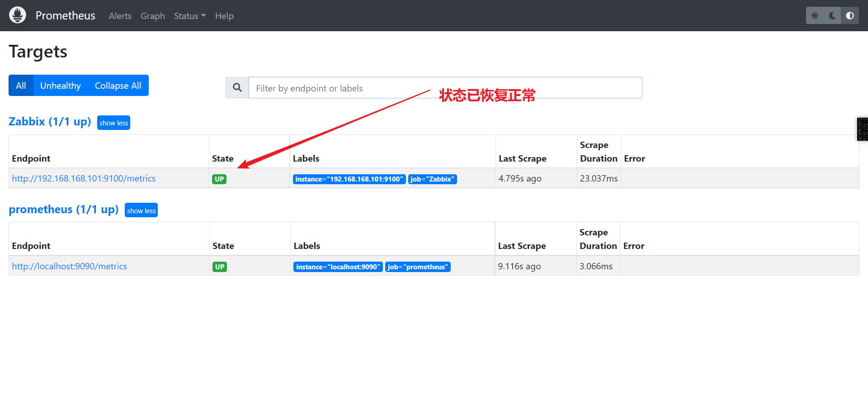Click the Zabbix (1/1 up) heading
The height and width of the screenshot is (406, 868).
click(x=50, y=122)
